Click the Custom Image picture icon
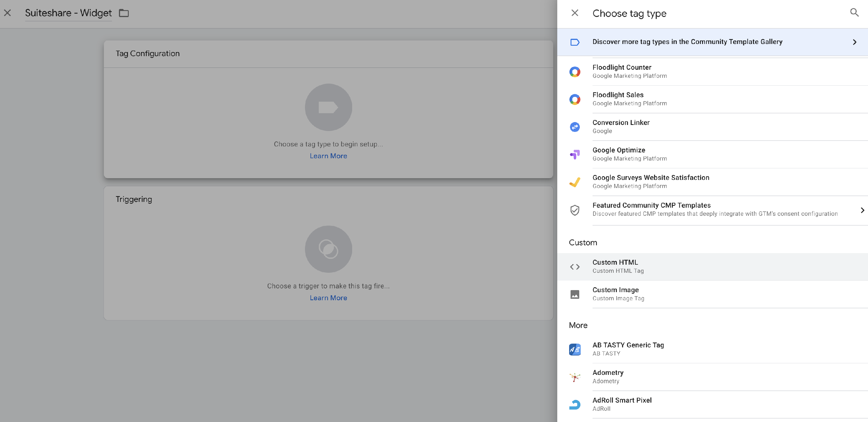The width and height of the screenshot is (868, 422). pos(575,294)
